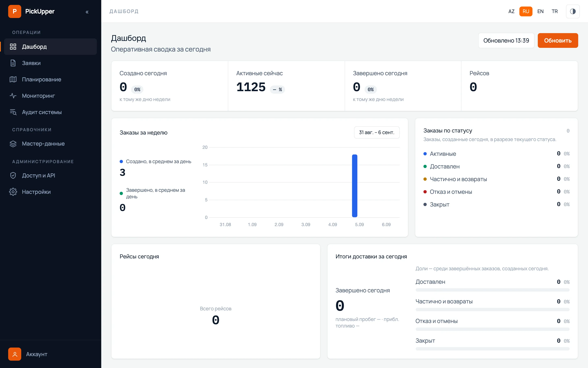
Task: Click the Аудит системы search-list icon
Action: 13,112
